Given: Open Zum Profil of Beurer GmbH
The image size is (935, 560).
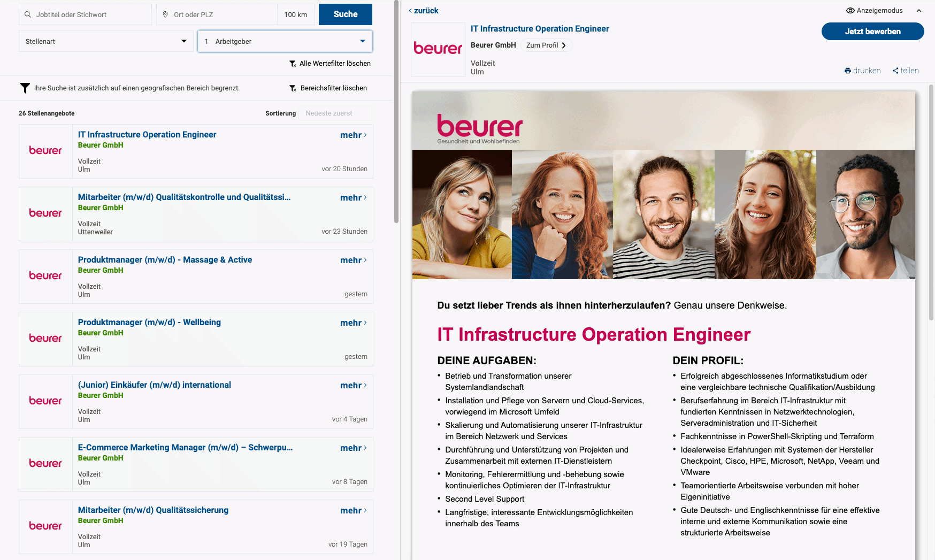Looking at the screenshot, I should pyautogui.click(x=546, y=45).
